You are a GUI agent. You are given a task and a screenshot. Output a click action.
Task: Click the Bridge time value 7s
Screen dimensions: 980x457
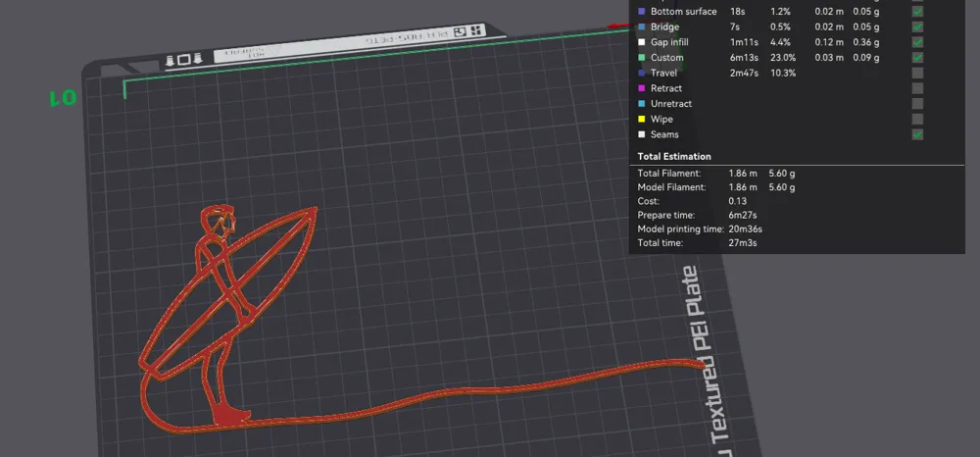coord(735,26)
